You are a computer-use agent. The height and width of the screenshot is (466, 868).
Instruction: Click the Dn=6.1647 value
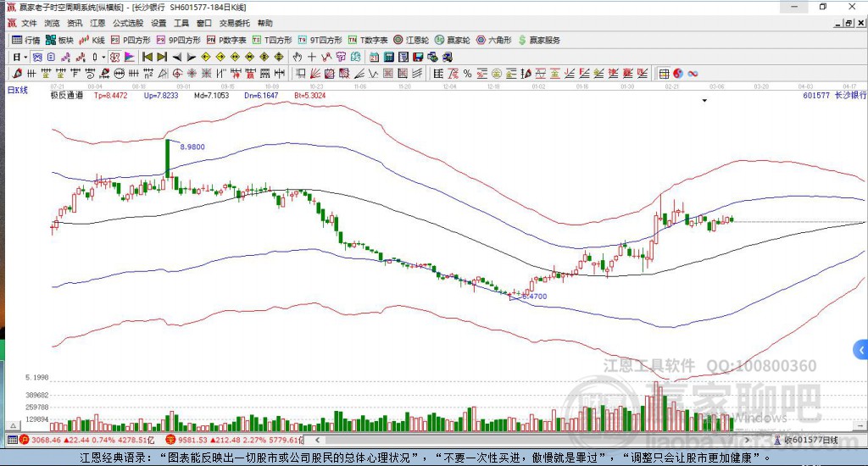coord(261,95)
